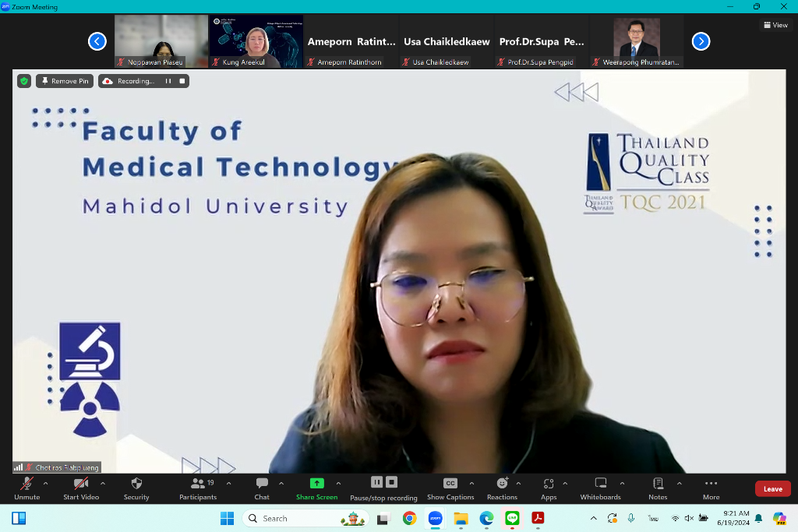798x532 pixels.
Task: Open Task View on the taskbar
Action: tap(383, 518)
